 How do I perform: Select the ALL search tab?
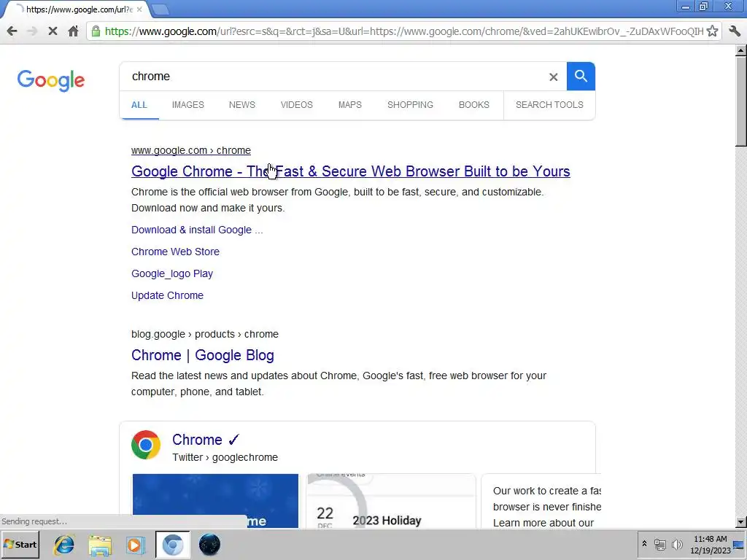pos(139,105)
